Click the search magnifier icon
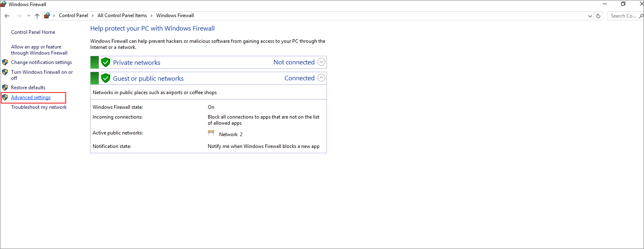This screenshot has height=249, width=644. [x=641, y=16]
